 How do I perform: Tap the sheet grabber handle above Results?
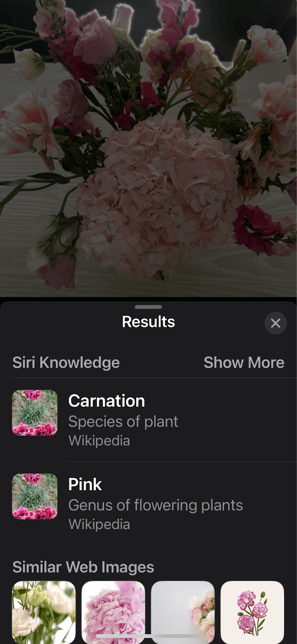pos(148,307)
